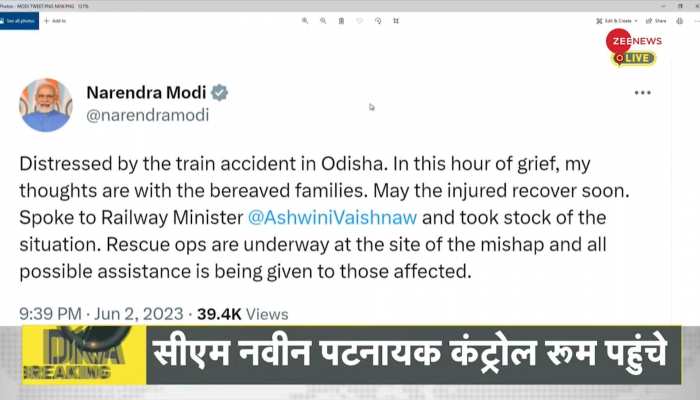The height and width of the screenshot is (400, 700).
Task: Click the 9:39 PM tweet timestamp
Action: (x=50, y=314)
